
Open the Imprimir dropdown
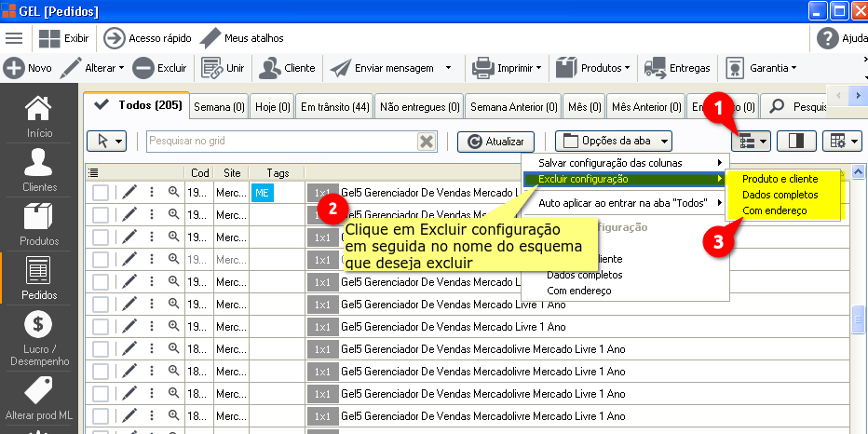pyautogui.click(x=507, y=68)
